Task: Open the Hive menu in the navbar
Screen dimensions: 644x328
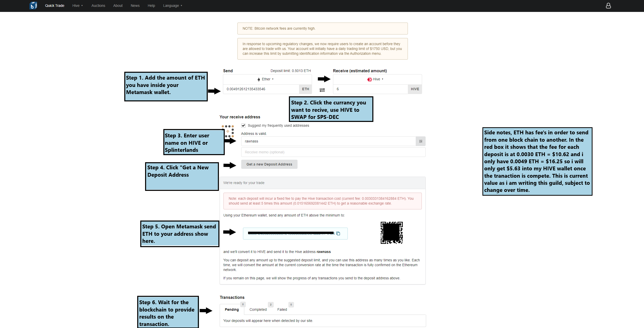Action: pos(77,6)
